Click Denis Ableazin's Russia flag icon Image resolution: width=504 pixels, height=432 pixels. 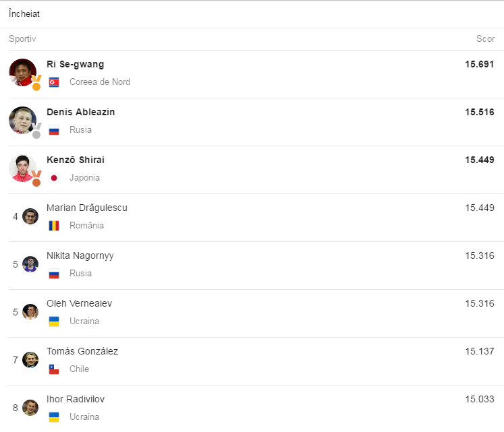[54, 130]
